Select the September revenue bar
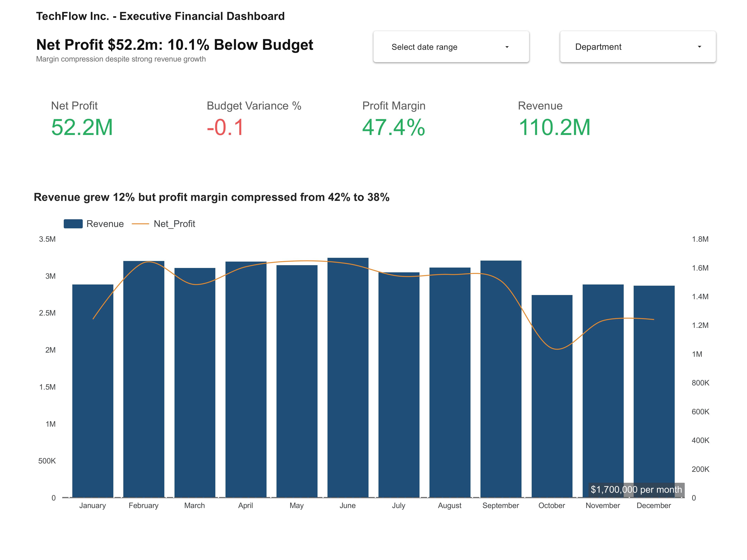Screen dimensions: 747x560 501,379
